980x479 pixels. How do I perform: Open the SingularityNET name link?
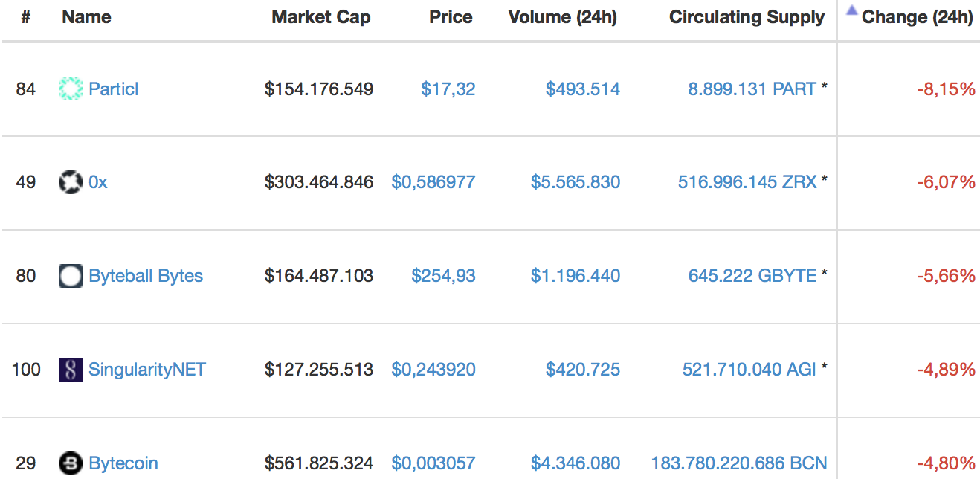coord(146,370)
